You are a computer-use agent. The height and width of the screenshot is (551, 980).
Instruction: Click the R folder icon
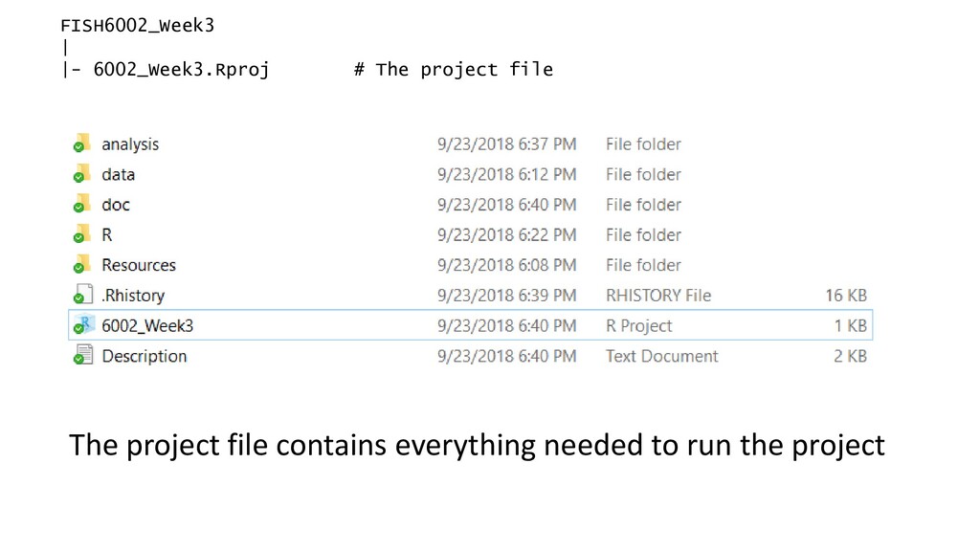[x=82, y=234]
